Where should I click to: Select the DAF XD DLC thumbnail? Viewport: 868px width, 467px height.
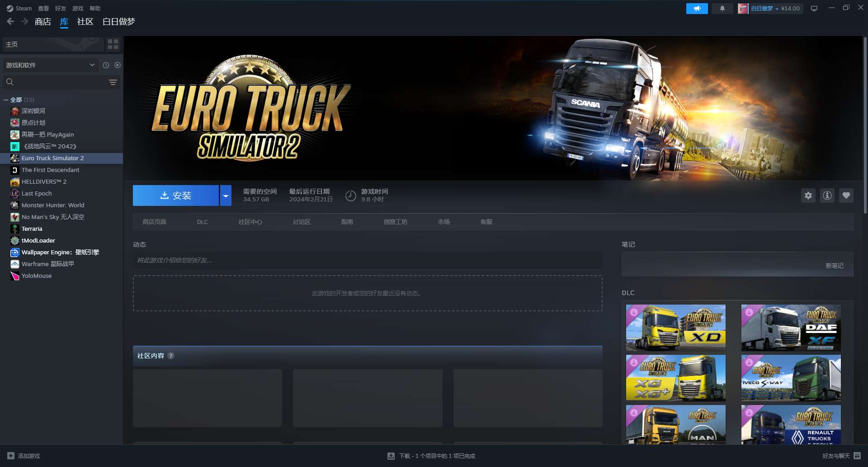click(x=675, y=328)
